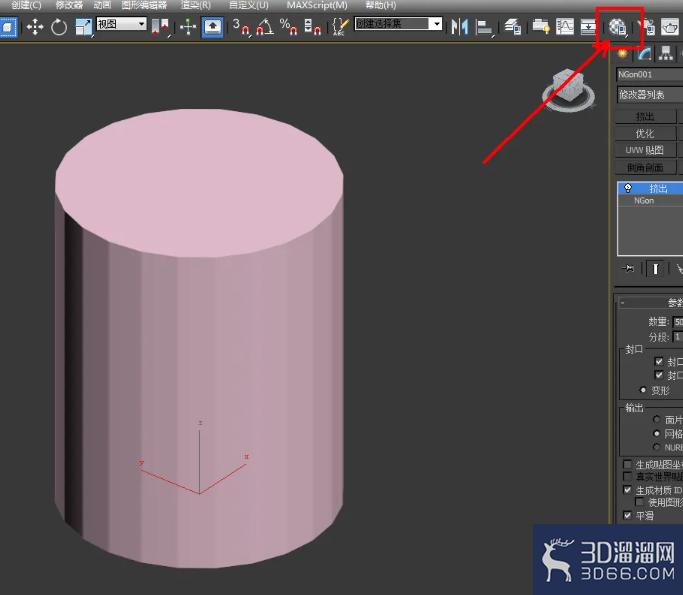Click the NGon001 object name field

click(x=649, y=74)
